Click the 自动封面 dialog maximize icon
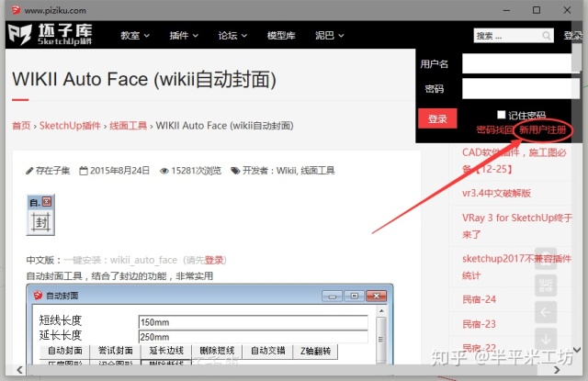588x381 pixels. [x=355, y=296]
